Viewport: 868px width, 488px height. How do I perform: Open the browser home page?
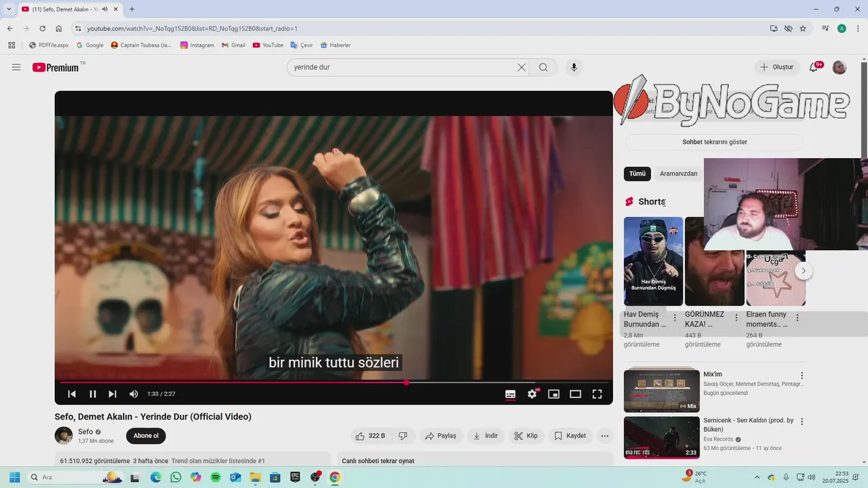click(x=59, y=28)
